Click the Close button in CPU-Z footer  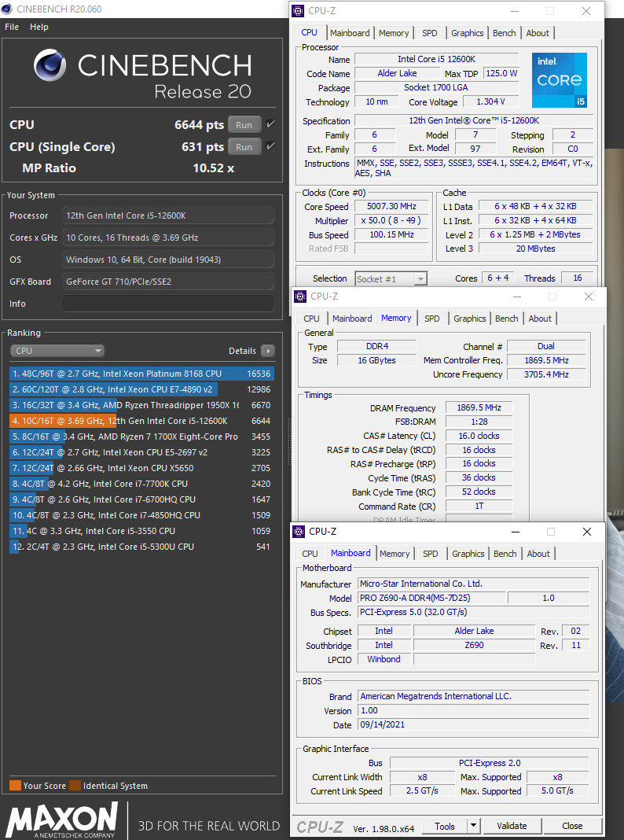(572, 826)
